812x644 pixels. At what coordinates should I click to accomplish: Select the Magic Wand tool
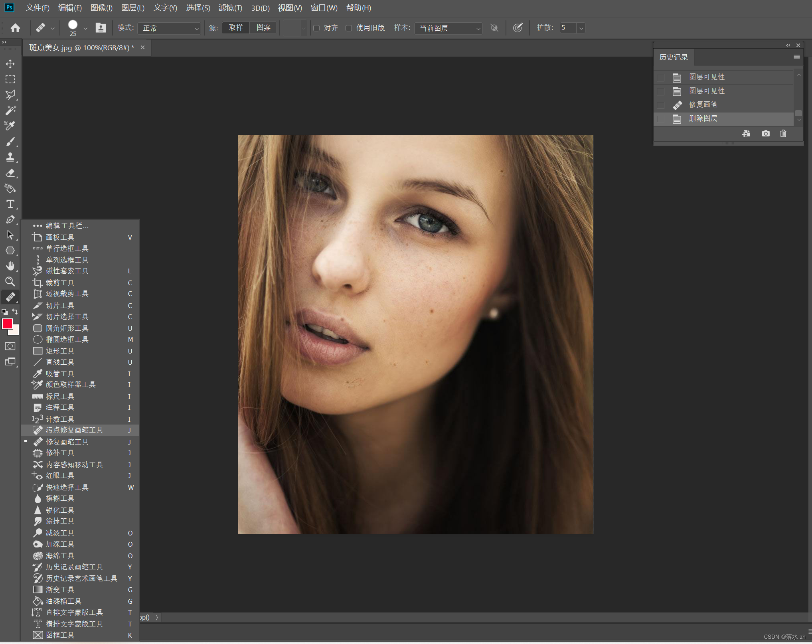(10, 110)
